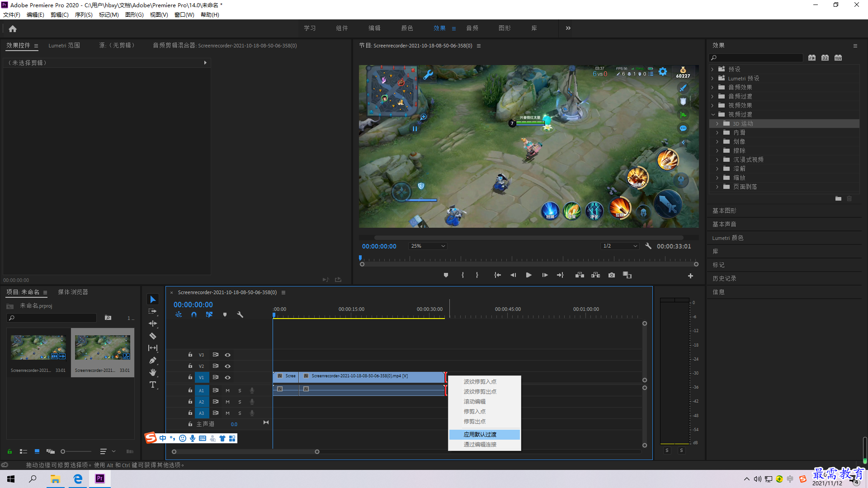Click the New Bin icon in Project panel
Image resolution: width=868 pixels, height=488 pixels.
108,318
